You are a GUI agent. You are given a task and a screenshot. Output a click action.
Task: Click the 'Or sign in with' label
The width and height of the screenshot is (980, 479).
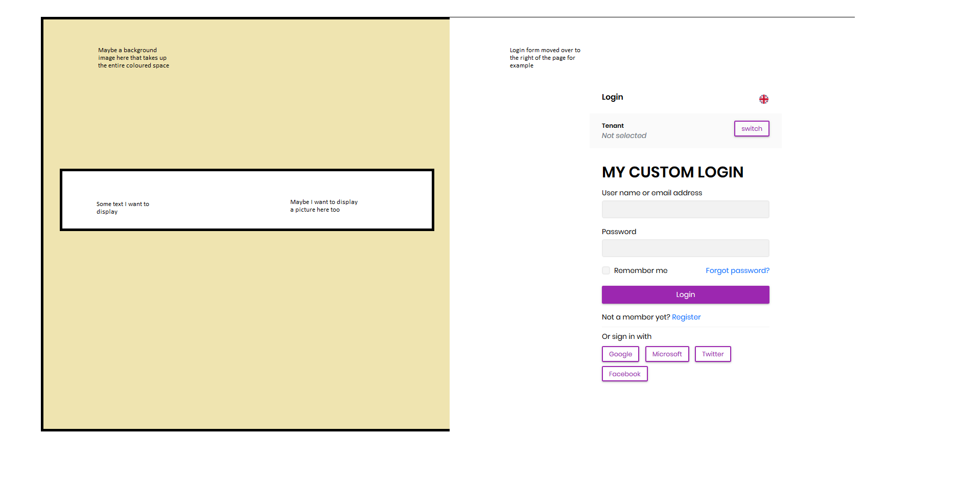point(626,336)
